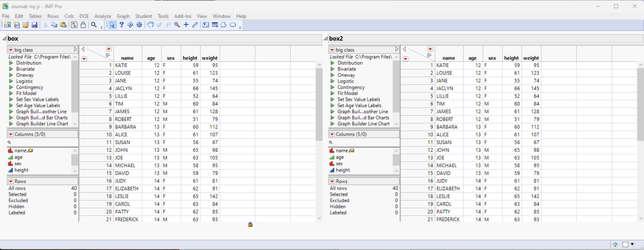Select the Polygon shape tool
644x250 pixels.
[x=223, y=25]
